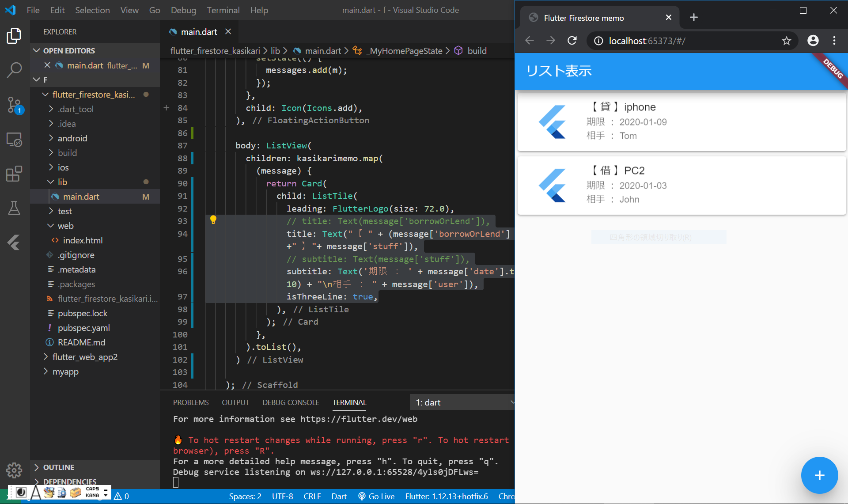Open the terminal selector dropdown '1: dart'
This screenshot has height=504, width=848.
(x=462, y=402)
